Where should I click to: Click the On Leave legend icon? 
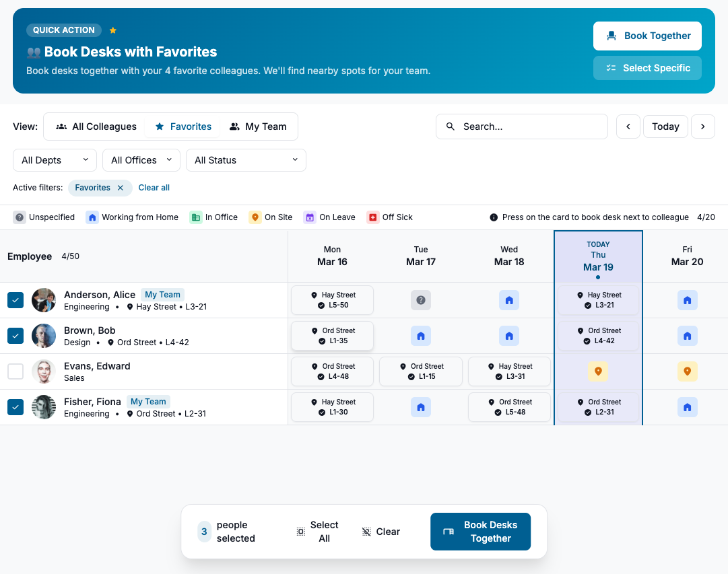310,217
